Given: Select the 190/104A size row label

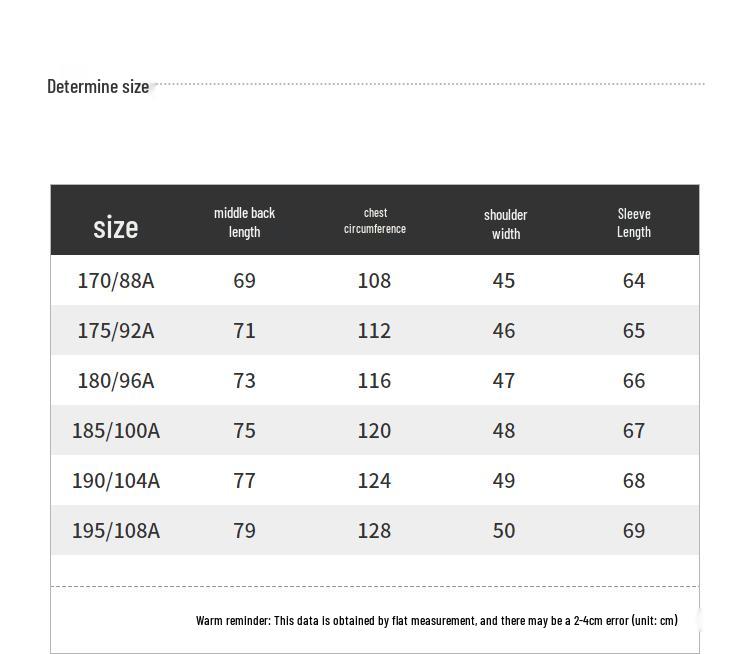Looking at the screenshot, I should (x=116, y=481).
